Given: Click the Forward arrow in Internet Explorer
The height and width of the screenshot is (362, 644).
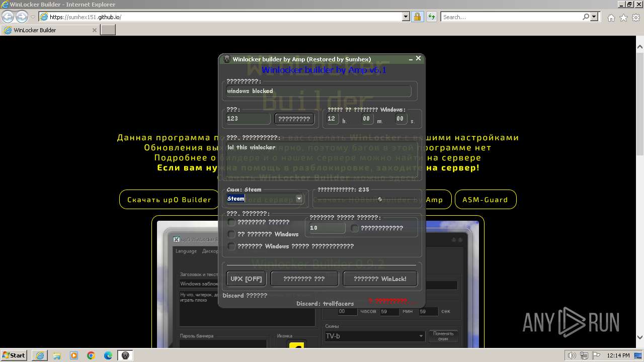Looking at the screenshot, I should [22, 17].
